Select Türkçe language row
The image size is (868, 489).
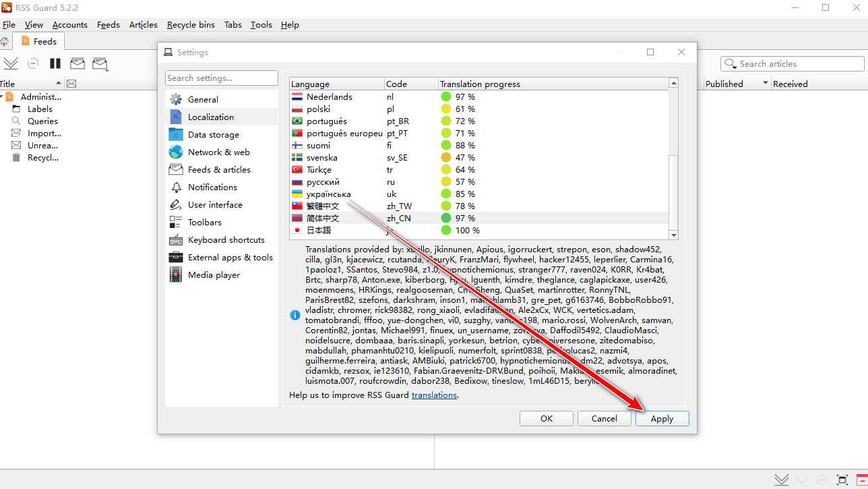479,169
